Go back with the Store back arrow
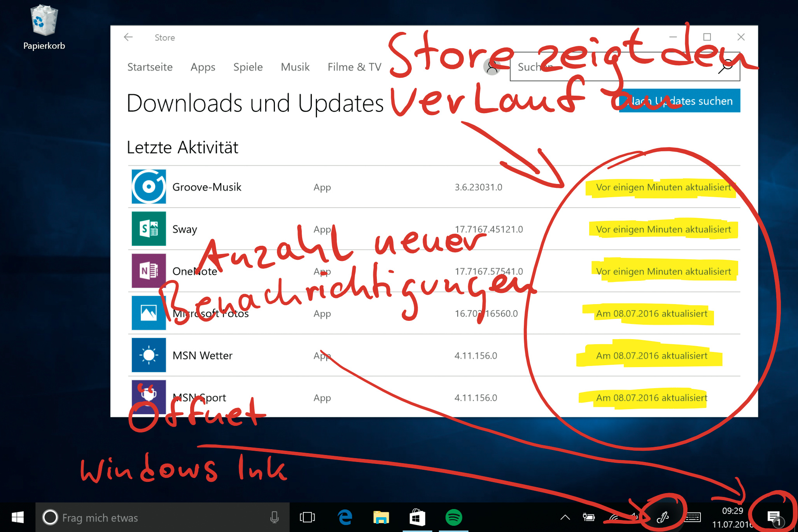The width and height of the screenshot is (798, 532). (128, 37)
